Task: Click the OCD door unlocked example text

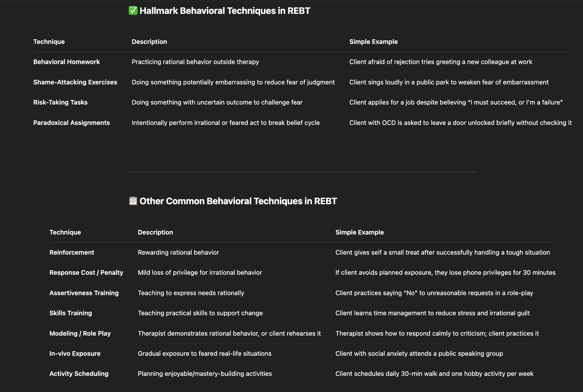Action: point(460,123)
